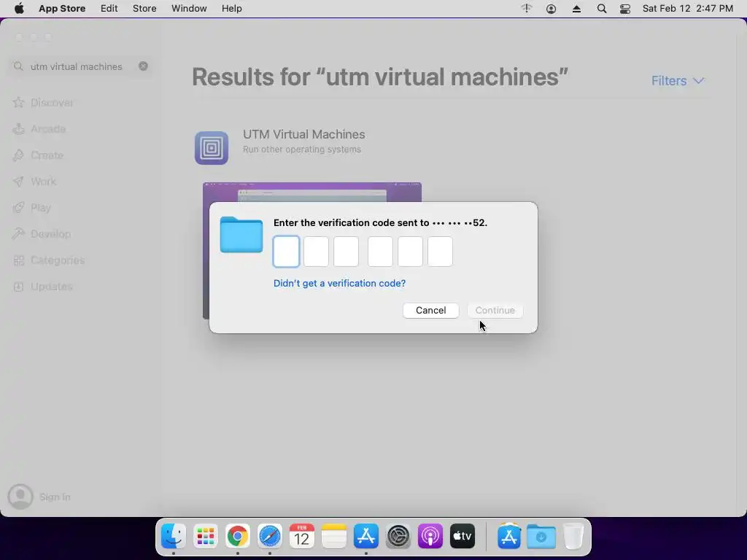Open Safari from the Dock
The image size is (747, 560).
[x=270, y=537]
